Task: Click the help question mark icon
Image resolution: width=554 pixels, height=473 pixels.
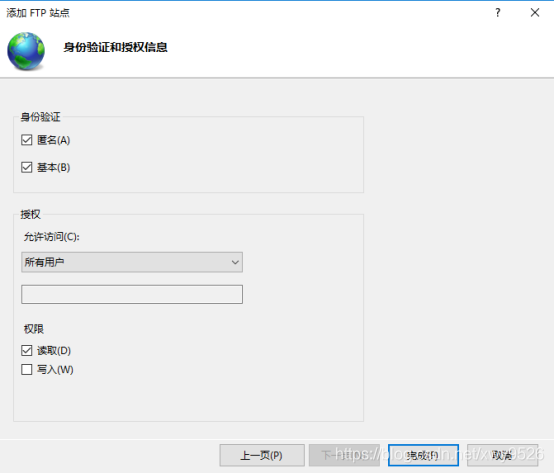Action: [x=498, y=13]
